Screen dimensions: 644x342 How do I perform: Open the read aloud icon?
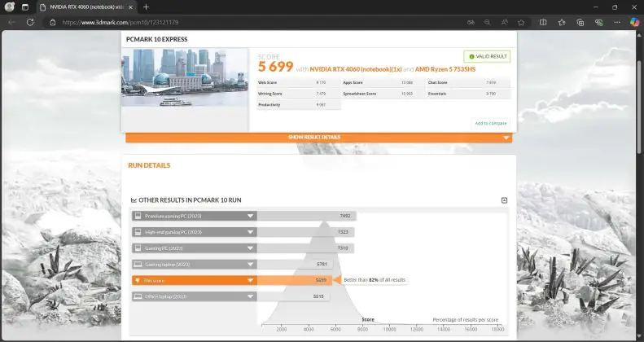[x=504, y=23]
